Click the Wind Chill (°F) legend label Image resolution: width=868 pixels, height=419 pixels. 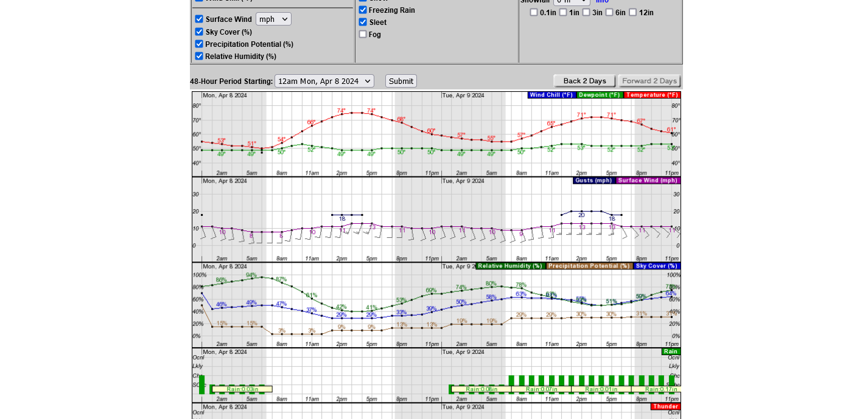[551, 95]
